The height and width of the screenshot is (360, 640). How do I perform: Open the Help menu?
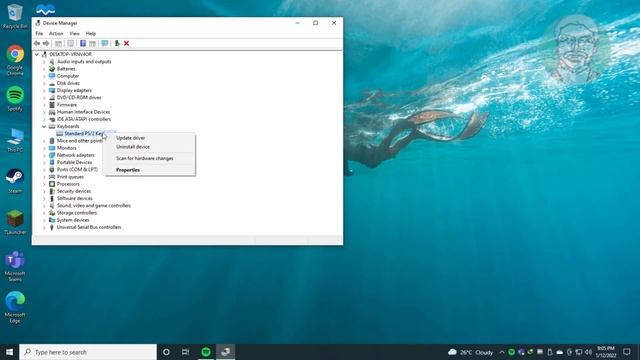91,33
